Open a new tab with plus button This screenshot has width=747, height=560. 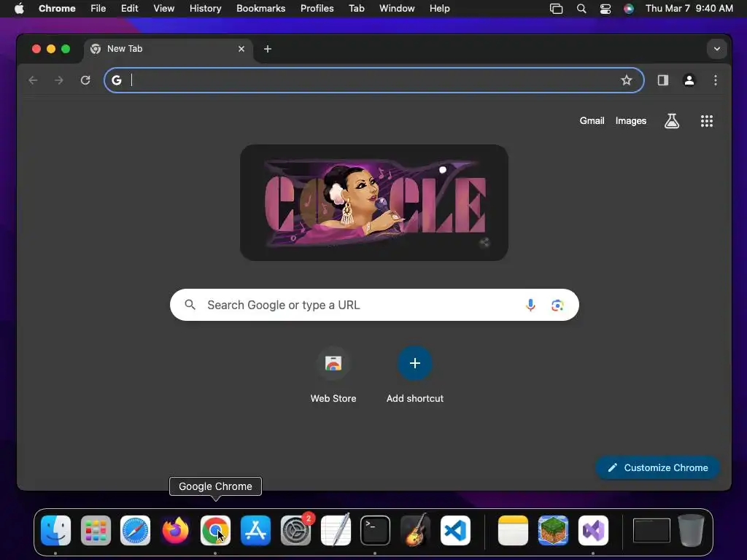(268, 49)
